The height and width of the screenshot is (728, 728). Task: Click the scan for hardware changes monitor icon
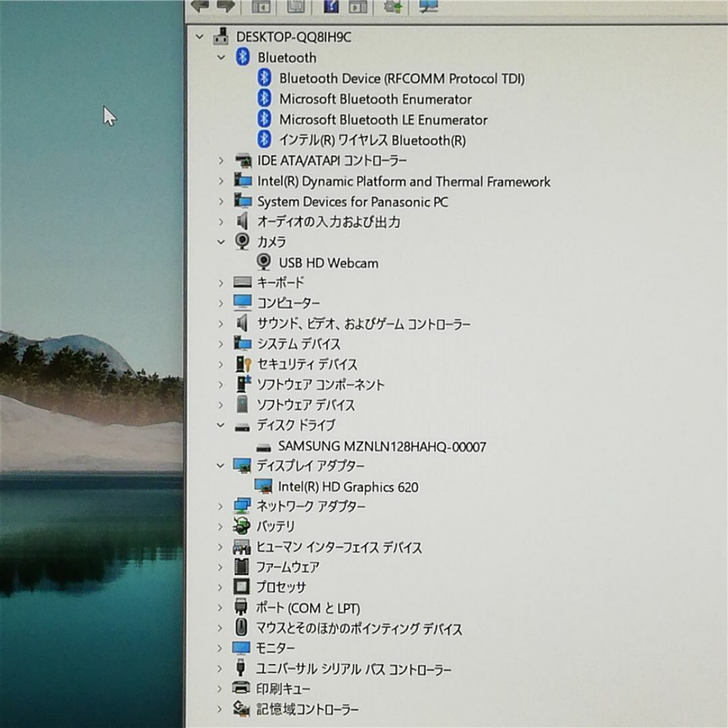coord(427,6)
